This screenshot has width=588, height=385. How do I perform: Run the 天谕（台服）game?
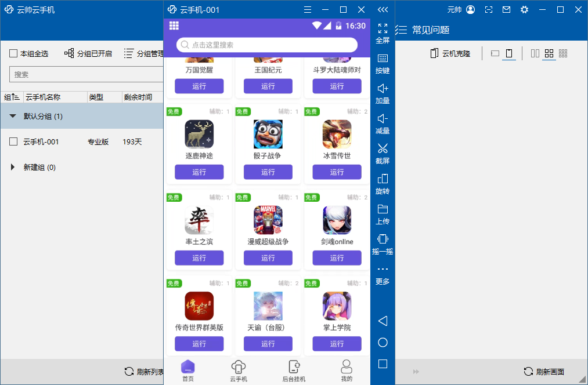pyautogui.click(x=268, y=343)
